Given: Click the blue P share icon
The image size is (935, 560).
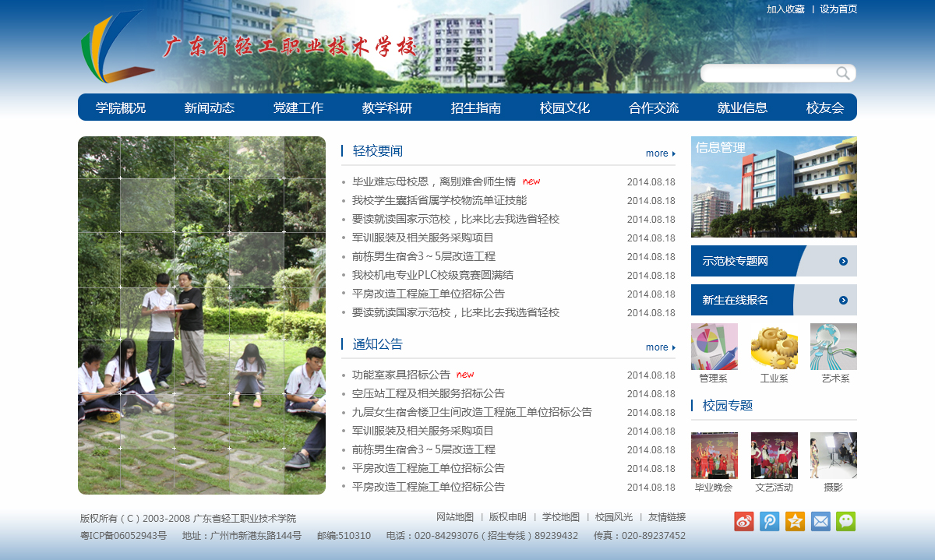Looking at the screenshot, I should tap(770, 521).
